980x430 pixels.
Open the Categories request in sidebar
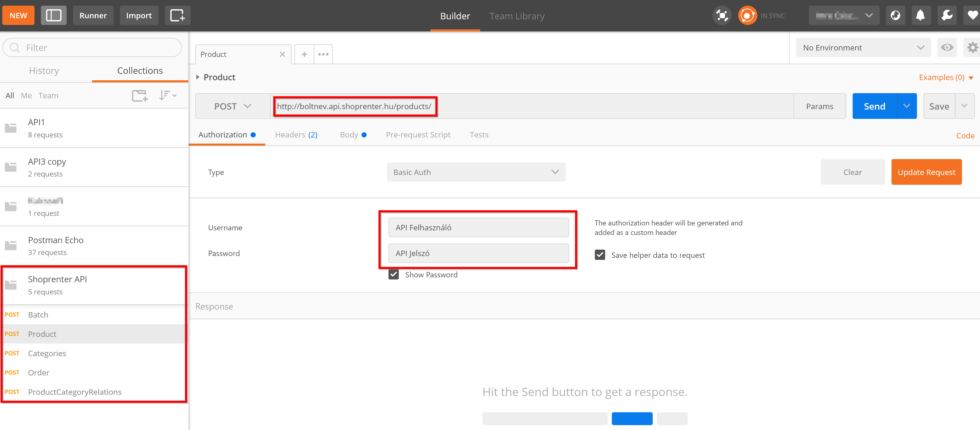coord(47,354)
